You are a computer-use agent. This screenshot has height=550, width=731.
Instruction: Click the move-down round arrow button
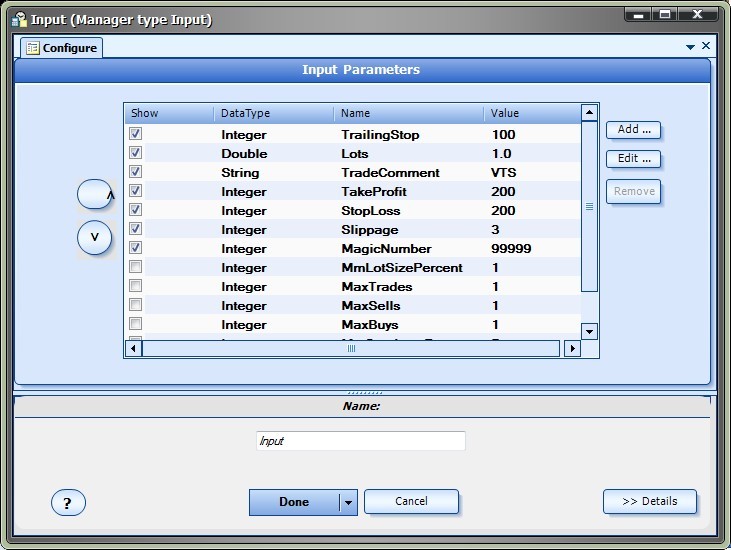[x=95, y=237]
